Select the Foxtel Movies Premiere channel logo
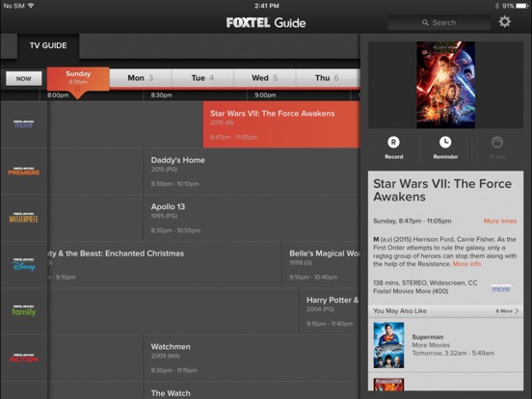 point(24,172)
